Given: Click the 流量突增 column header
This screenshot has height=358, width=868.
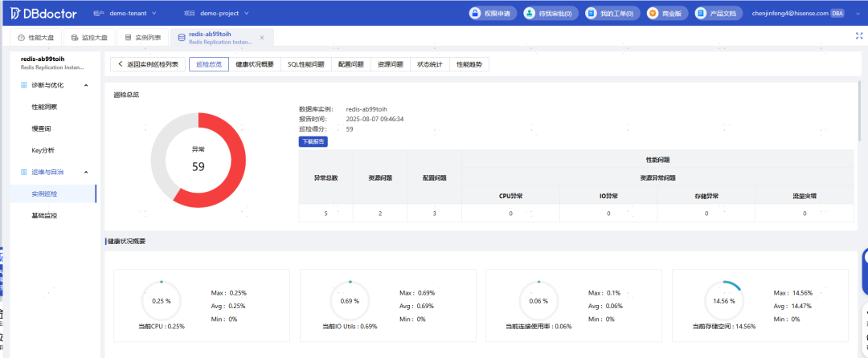Looking at the screenshot, I should [x=805, y=196].
